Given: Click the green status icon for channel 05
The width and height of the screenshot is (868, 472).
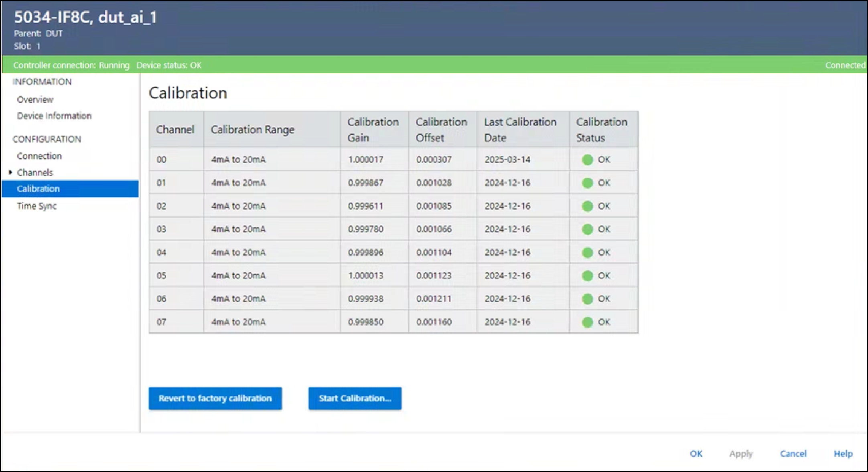Looking at the screenshot, I should [x=587, y=276].
